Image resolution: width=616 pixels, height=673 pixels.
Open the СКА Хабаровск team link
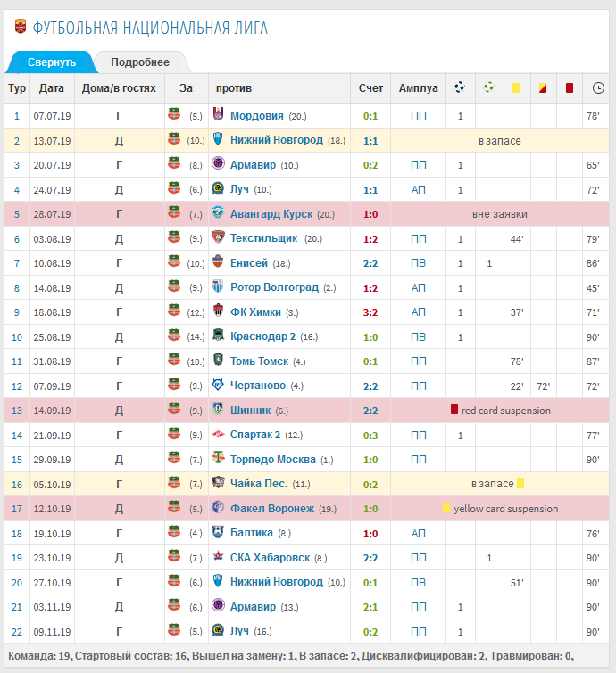[x=270, y=558]
